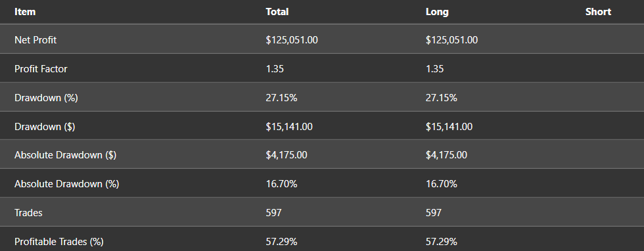This screenshot has width=644, height=251.
Task: Select the Long drawdown $15,141.00 cell
Action: tap(449, 127)
